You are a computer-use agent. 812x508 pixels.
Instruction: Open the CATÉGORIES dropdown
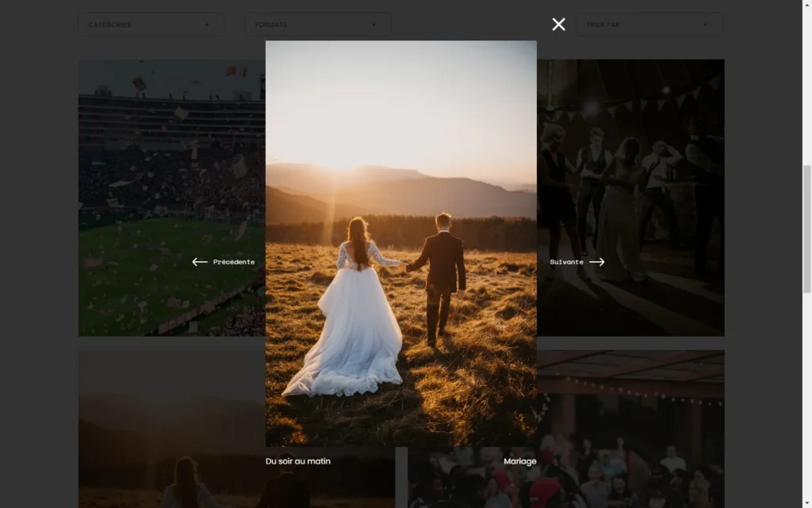(x=151, y=25)
